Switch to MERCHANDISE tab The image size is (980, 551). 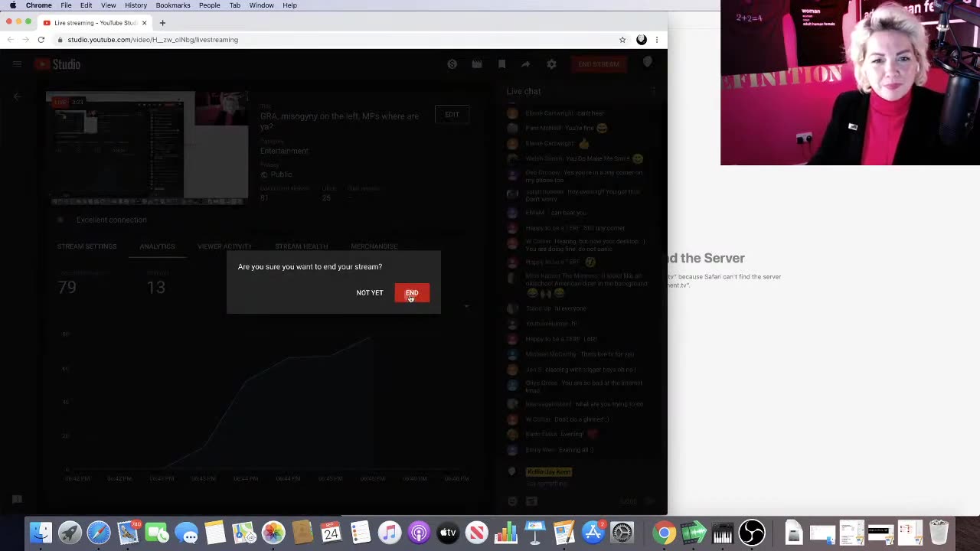pyautogui.click(x=374, y=246)
